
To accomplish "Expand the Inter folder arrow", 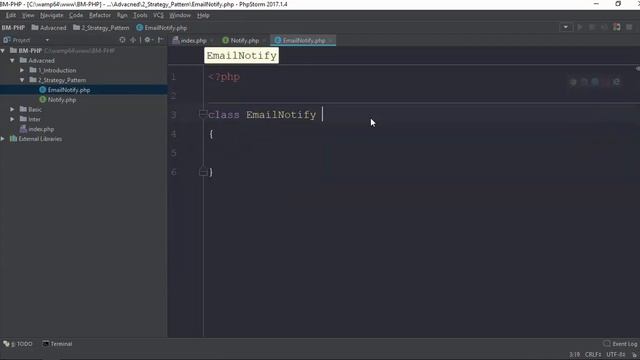I will pos(13,119).
